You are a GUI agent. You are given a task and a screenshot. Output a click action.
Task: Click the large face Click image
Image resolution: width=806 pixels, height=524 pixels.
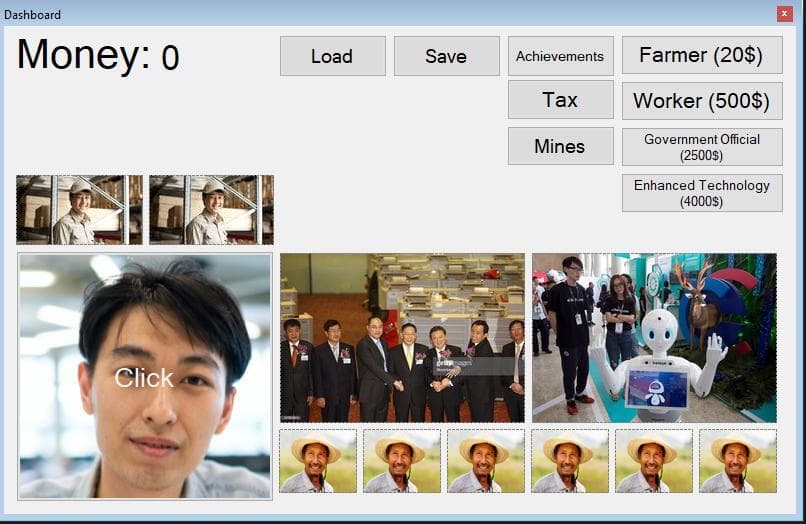click(x=144, y=376)
